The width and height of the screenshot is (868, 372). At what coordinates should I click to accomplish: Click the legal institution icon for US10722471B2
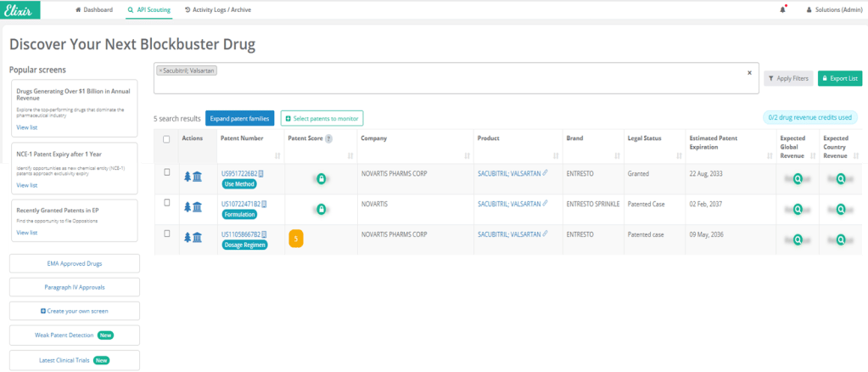[x=198, y=207]
